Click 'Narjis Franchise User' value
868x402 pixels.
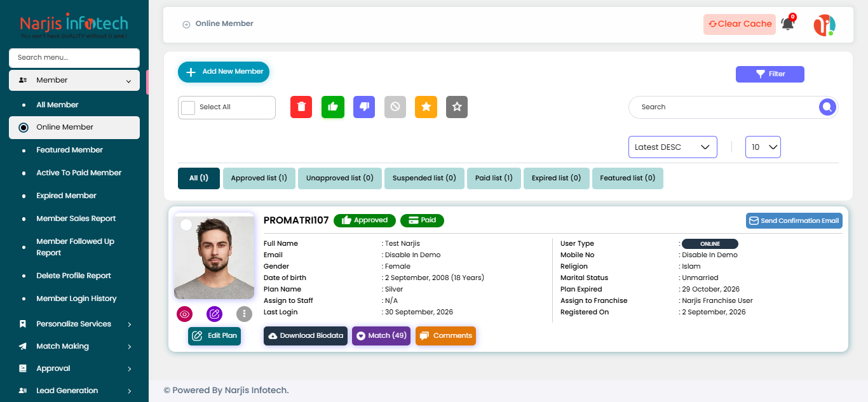(x=717, y=301)
